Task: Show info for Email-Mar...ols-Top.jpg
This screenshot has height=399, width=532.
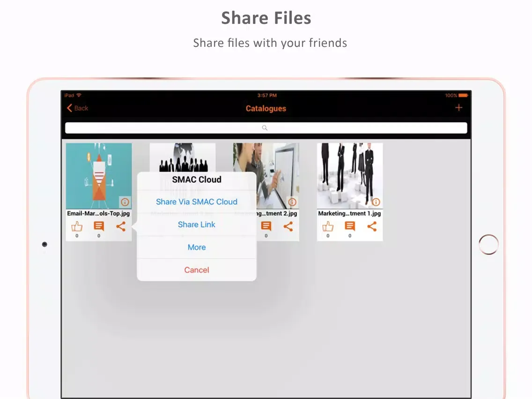Action: coord(125,202)
